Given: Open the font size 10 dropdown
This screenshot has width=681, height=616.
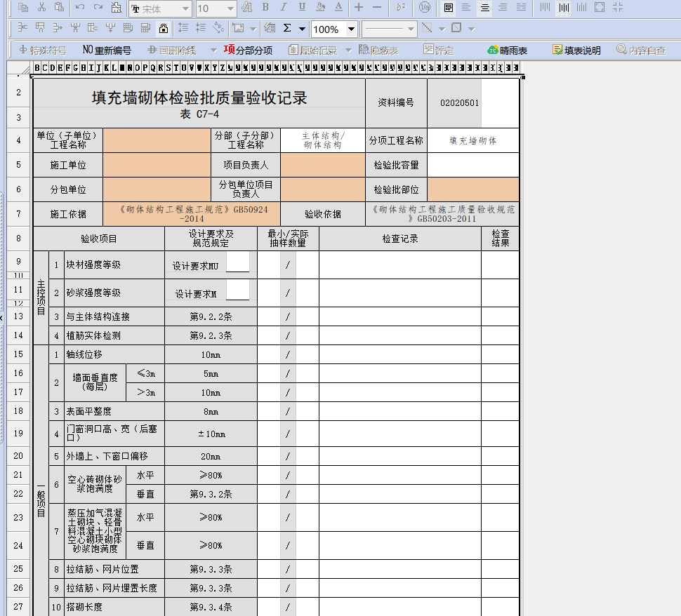Looking at the screenshot, I should (230, 8).
